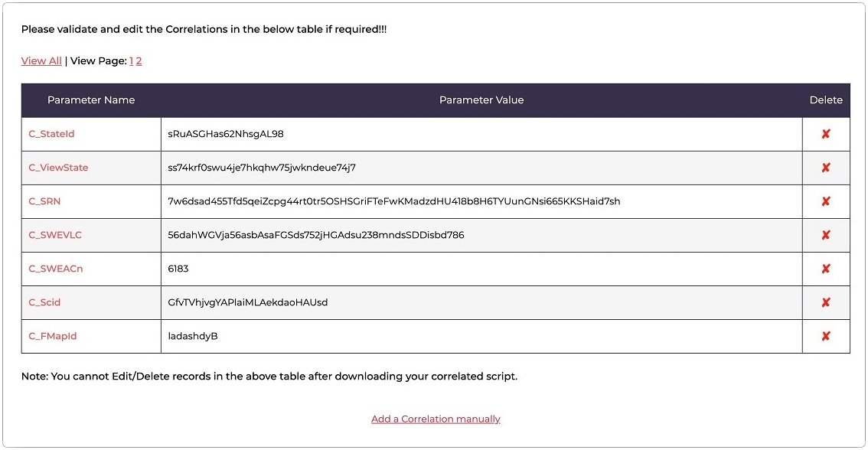Screen dimensions: 868x450
Task: Open the C_SWEVLC parameter link
Action: (x=55, y=235)
